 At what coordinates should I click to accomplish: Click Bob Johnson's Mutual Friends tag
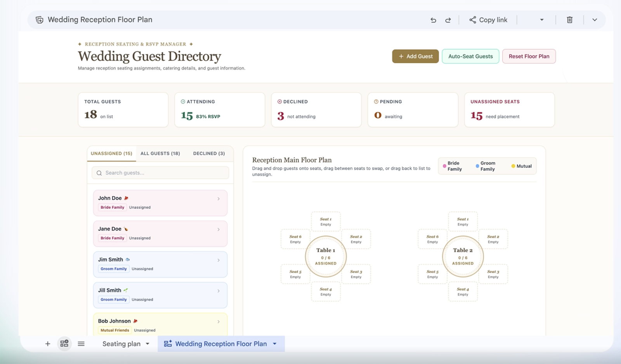point(114,331)
